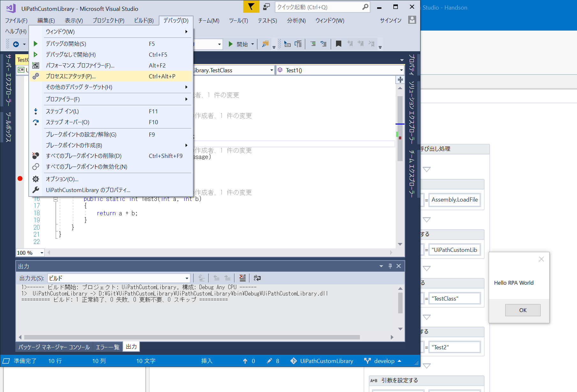Expand the ウィンドウ(W) submenu in debug menu
Viewport: 577px width, 392px height.
pyautogui.click(x=110, y=32)
